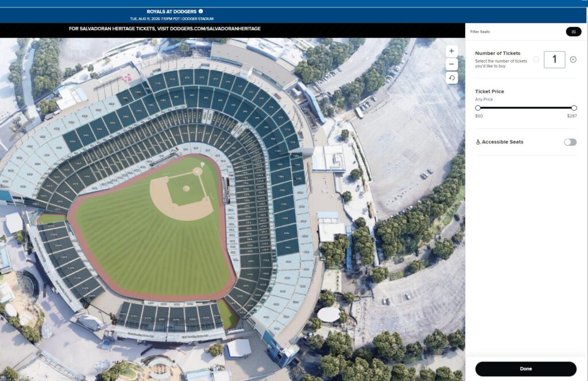Click the Royals at Dodgers event title
The width and height of the screenshot is (588, 381).
click(172, 11)
